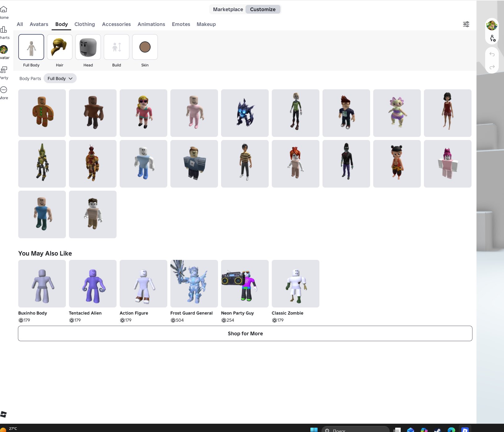Open the Animations tab
The width and height of the screenshot is (504, 432).
(151, 24)
